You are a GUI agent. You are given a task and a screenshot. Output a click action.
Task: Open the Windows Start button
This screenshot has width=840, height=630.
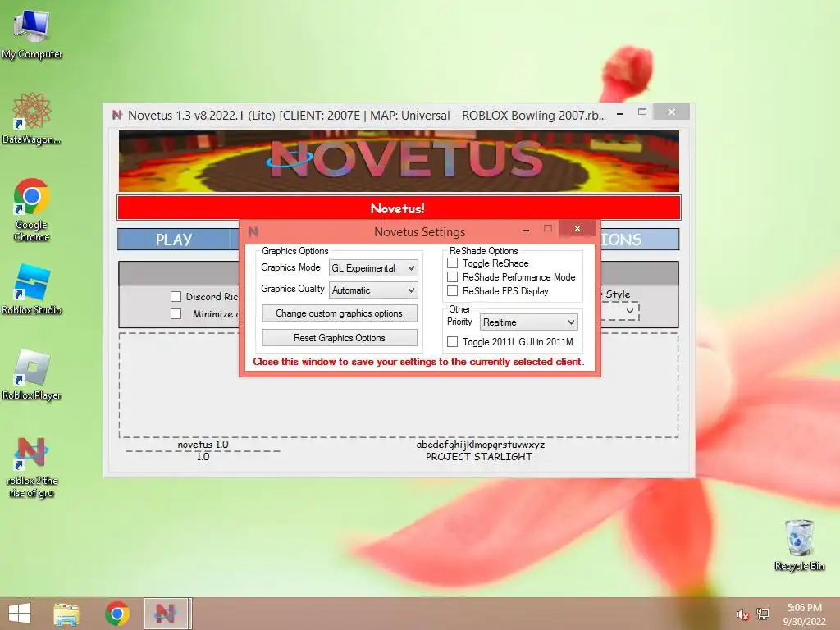tap(20, 614)
